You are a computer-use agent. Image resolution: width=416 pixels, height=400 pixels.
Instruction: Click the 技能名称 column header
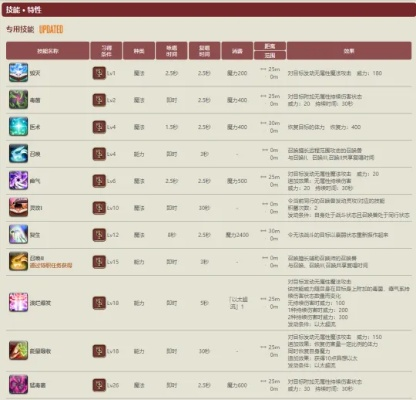tap(48, 51)
